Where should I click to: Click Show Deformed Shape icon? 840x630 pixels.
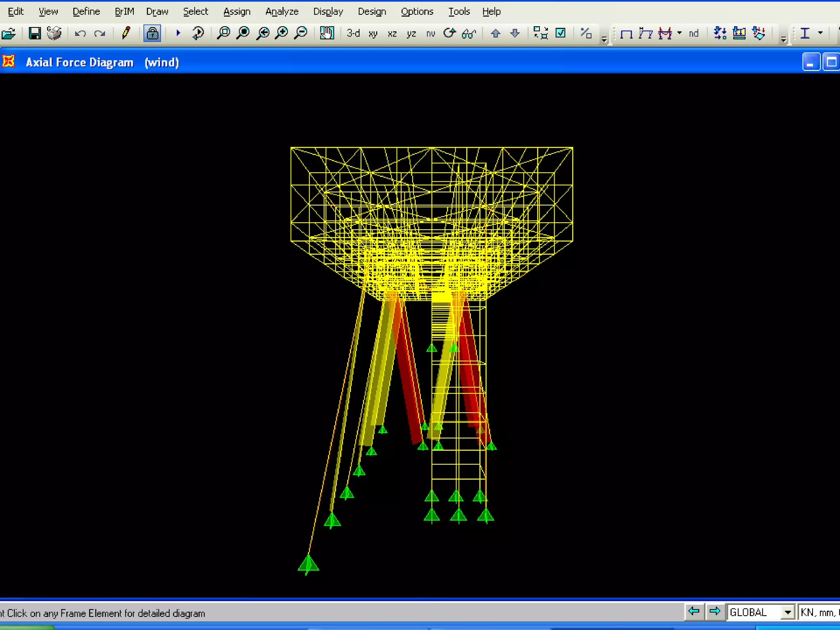point(646,33)
